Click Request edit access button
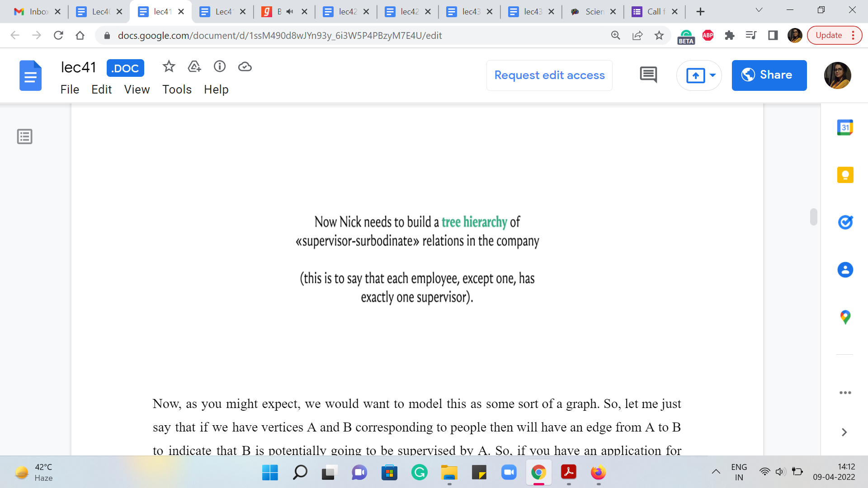This screenshot has width=868, height=488. click(x=549, y=75)
